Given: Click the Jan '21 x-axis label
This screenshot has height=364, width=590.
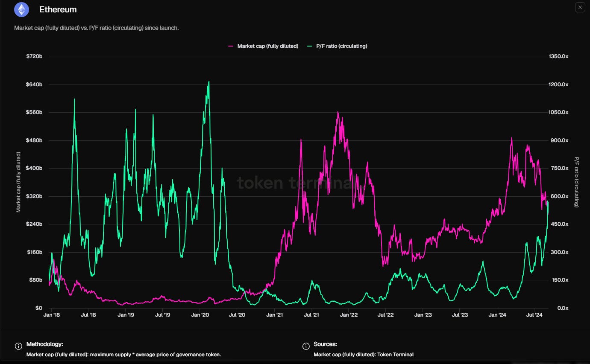Looking at the screenshot, I should pos(274,315).
